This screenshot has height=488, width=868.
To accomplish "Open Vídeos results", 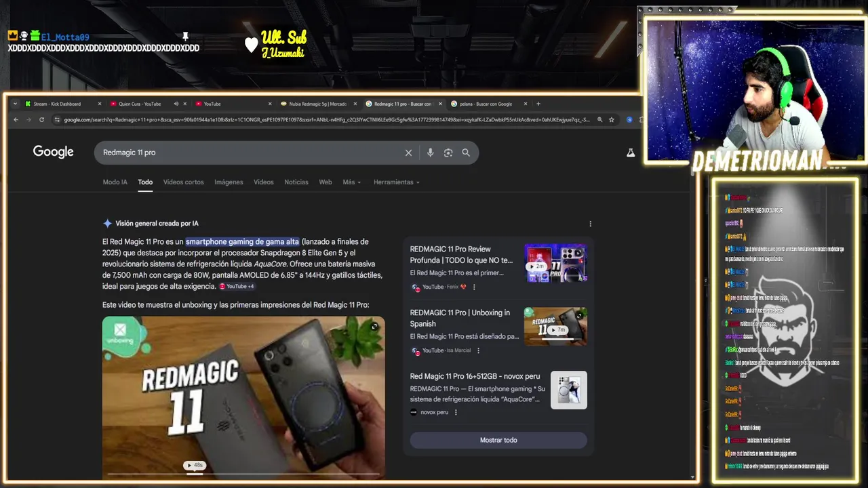I will pyautogui.click(x=264, y=182).
